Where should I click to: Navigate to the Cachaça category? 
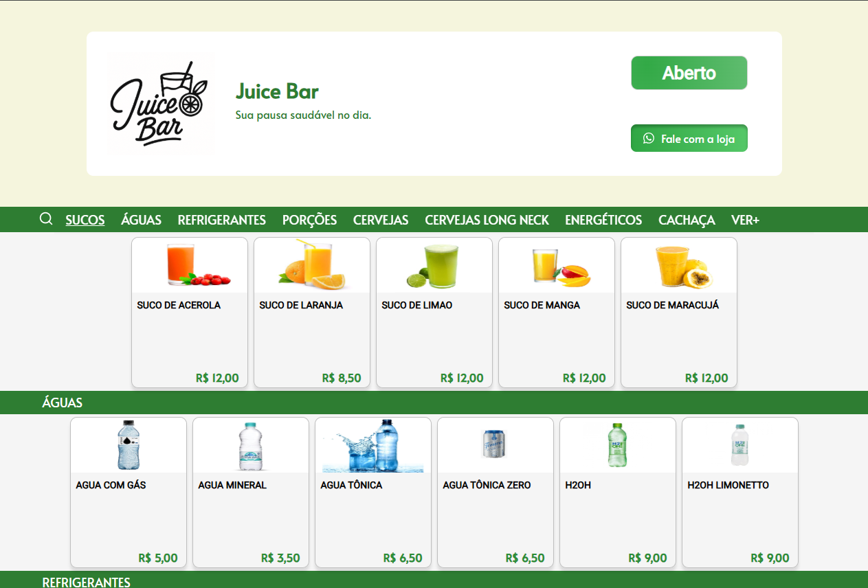point(686,220)
